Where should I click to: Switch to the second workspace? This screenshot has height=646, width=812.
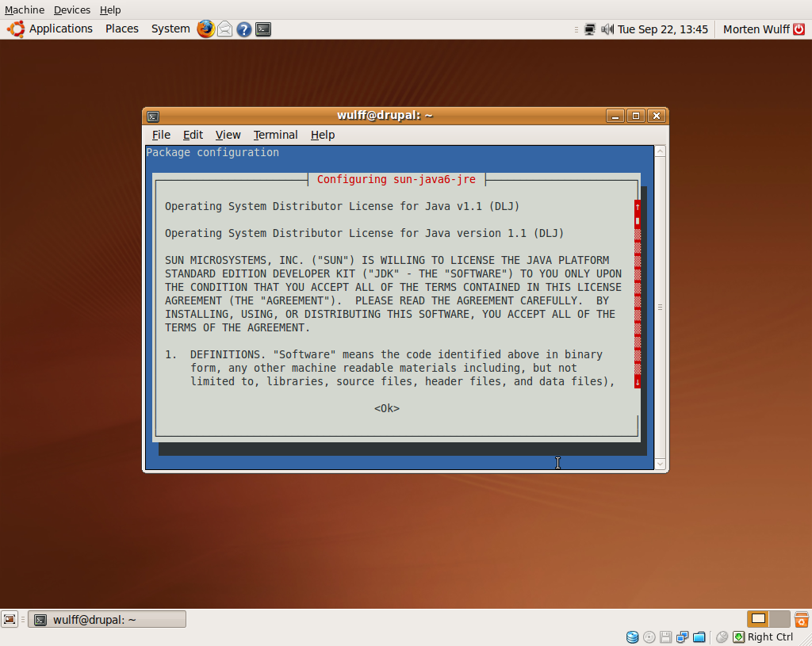coord(779,618)
